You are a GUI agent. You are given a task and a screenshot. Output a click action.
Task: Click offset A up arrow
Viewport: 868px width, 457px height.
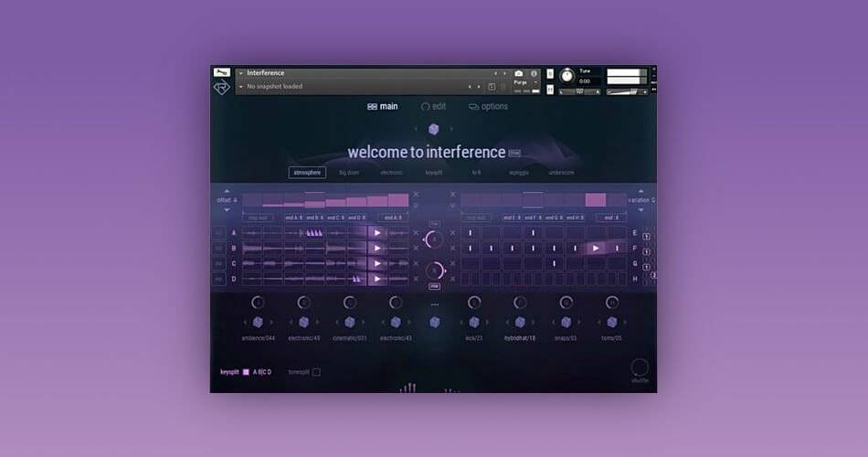coord(227,191)
